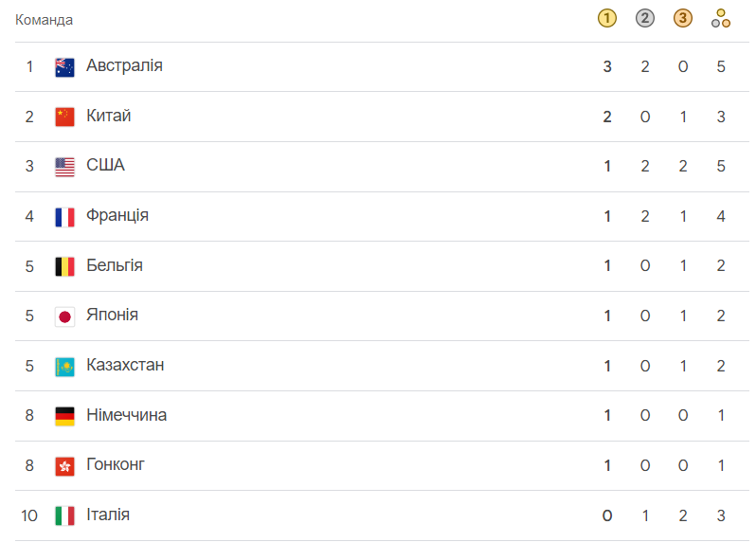Image resolution: width=756 pixels, height=542 pixels.
Task: Click the Hong Kong flag icon
Action: point(64,466)
